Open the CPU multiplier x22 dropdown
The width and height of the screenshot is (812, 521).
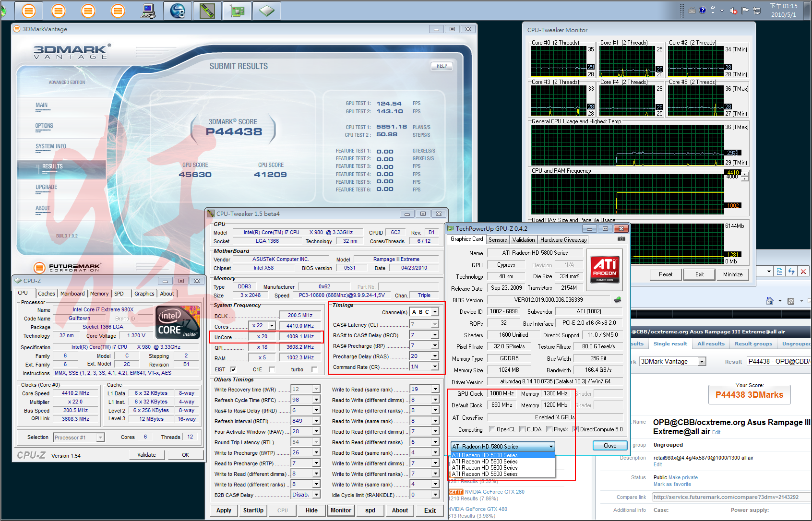[x=272, y=326]
